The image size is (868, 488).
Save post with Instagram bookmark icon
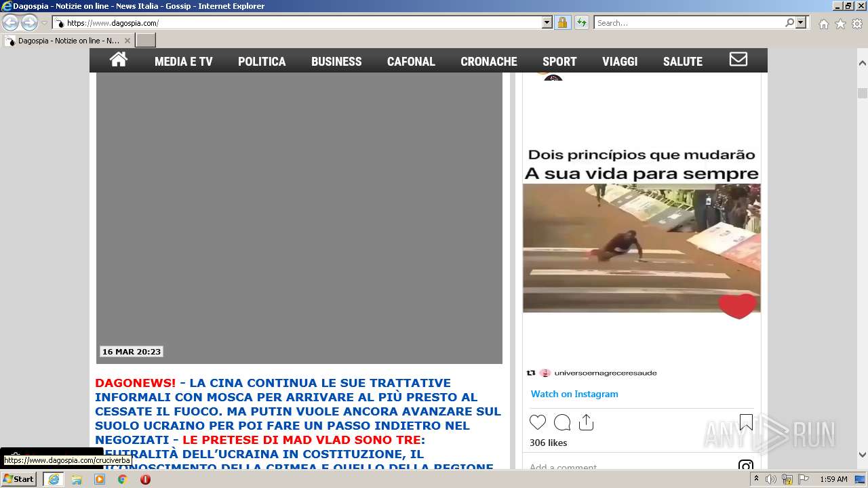coord(746,423)
